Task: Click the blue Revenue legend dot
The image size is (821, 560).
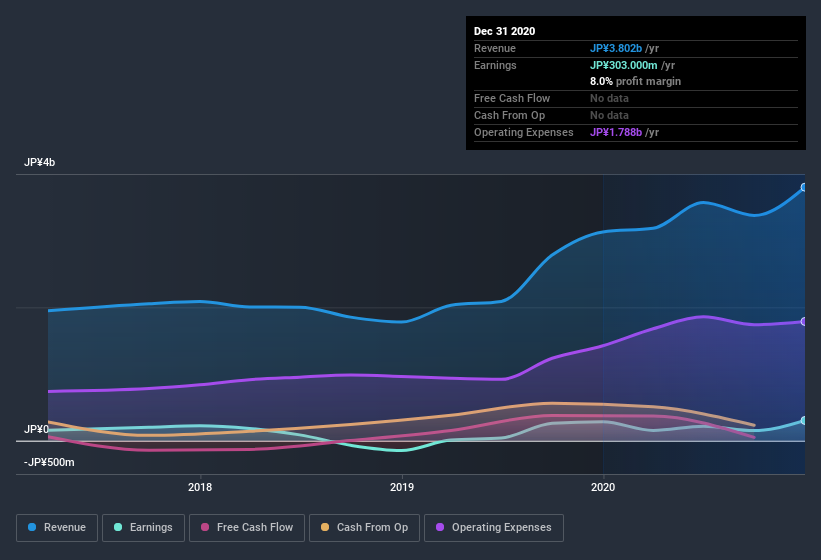Action: [x=32, y=527]
